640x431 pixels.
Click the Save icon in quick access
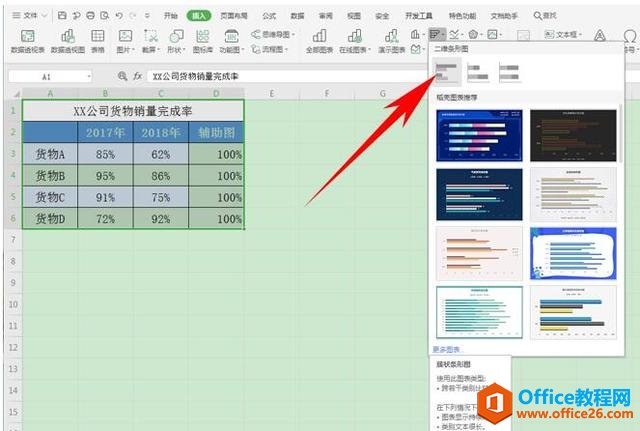pyautogui.click(x=62, y=16)
